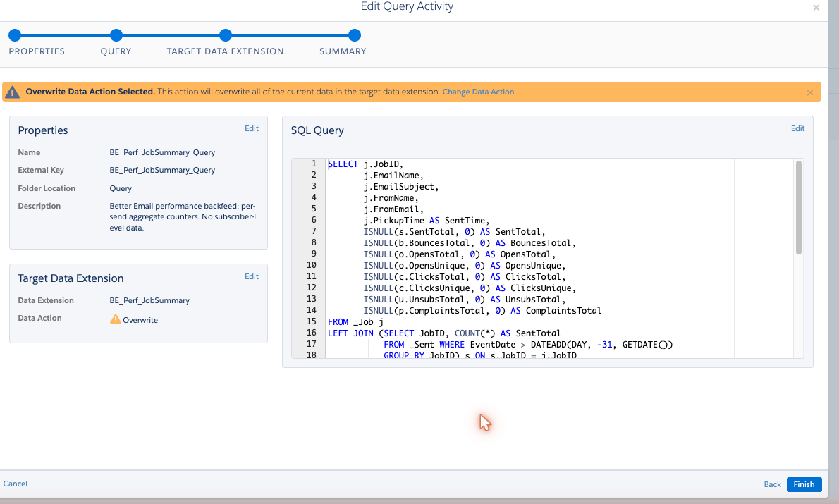
Task: Click SQL line 9 ISNULL OpensTotal
Action: 460,254
